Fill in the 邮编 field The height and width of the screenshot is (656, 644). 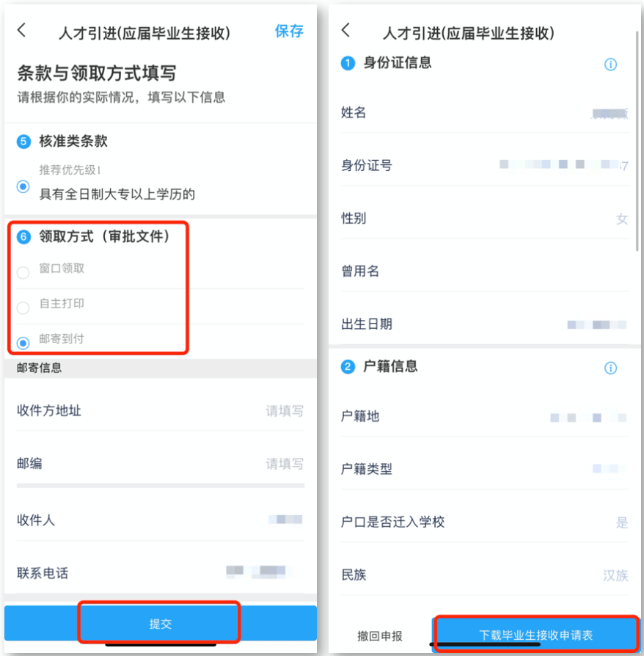pos(160,464)
